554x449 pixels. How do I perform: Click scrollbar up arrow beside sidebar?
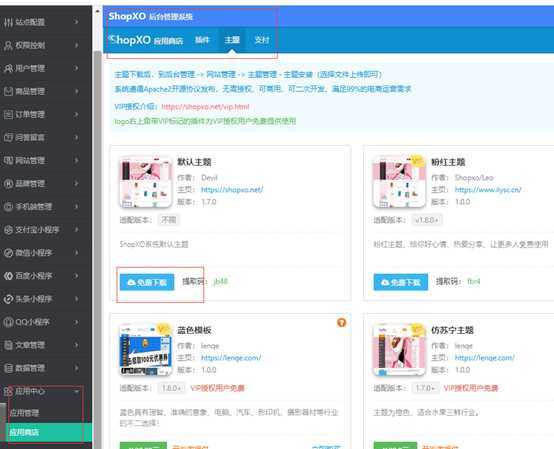point(98,11)
